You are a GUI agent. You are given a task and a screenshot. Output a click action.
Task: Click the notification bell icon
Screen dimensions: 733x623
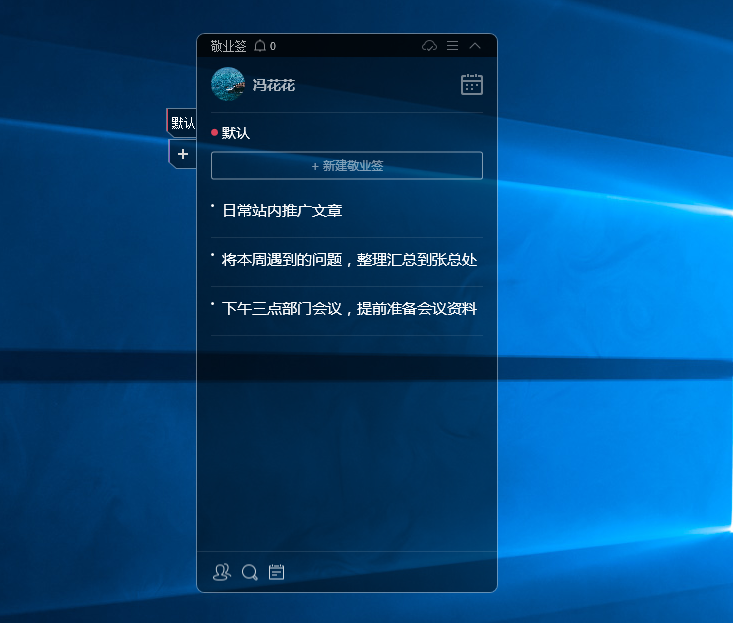260,46
